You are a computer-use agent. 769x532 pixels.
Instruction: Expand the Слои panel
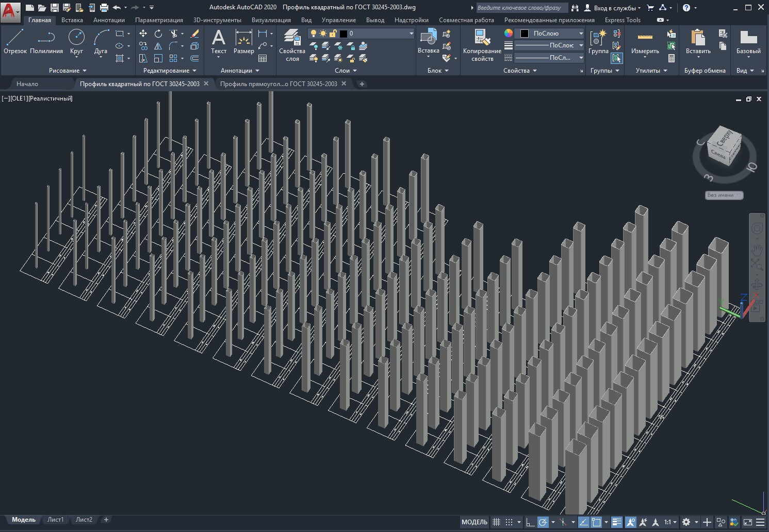coord(346,71)
